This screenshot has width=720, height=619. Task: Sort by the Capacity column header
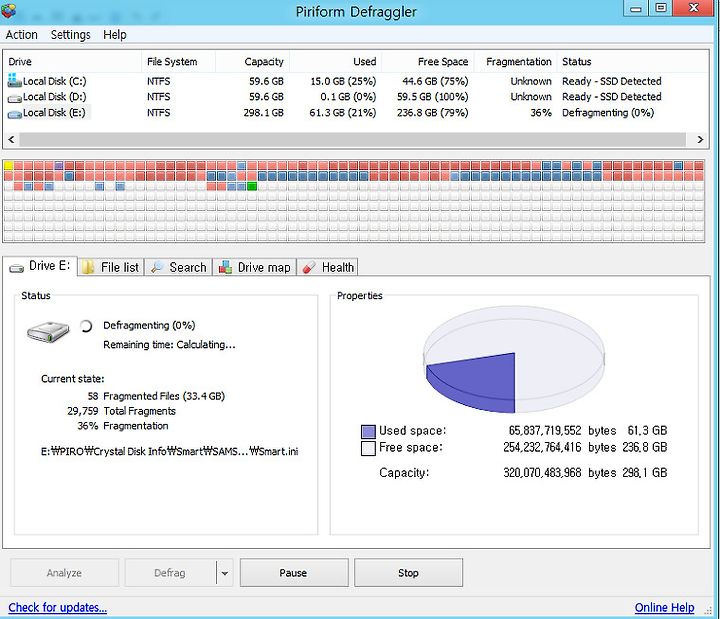point(253,62)
